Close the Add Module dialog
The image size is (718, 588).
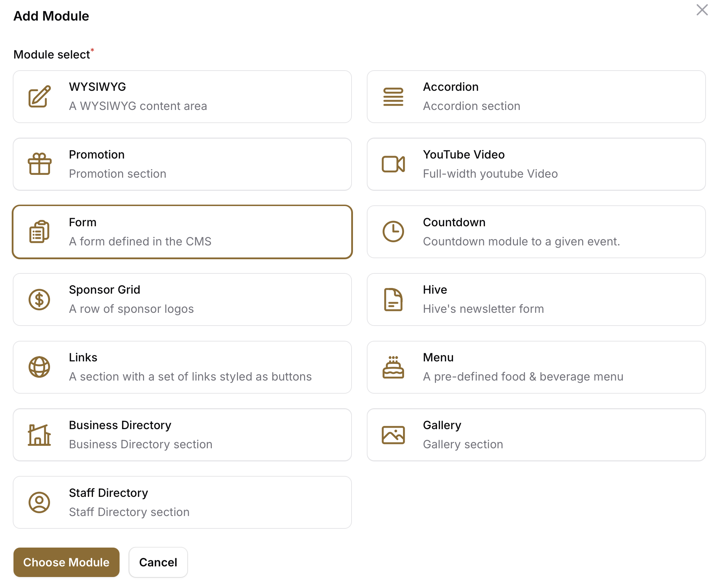point(702,10)
